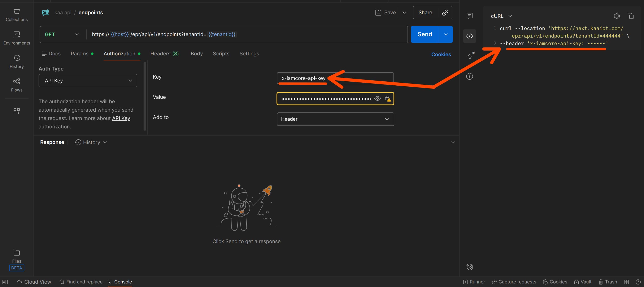Screen dimensions: 644x287
Task: Copy the cURL snippet to clipboard
Action: 630,16
